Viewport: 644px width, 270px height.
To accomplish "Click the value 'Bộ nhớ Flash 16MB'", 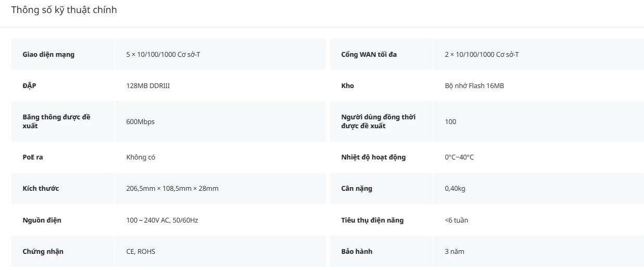I will (474, 85).
